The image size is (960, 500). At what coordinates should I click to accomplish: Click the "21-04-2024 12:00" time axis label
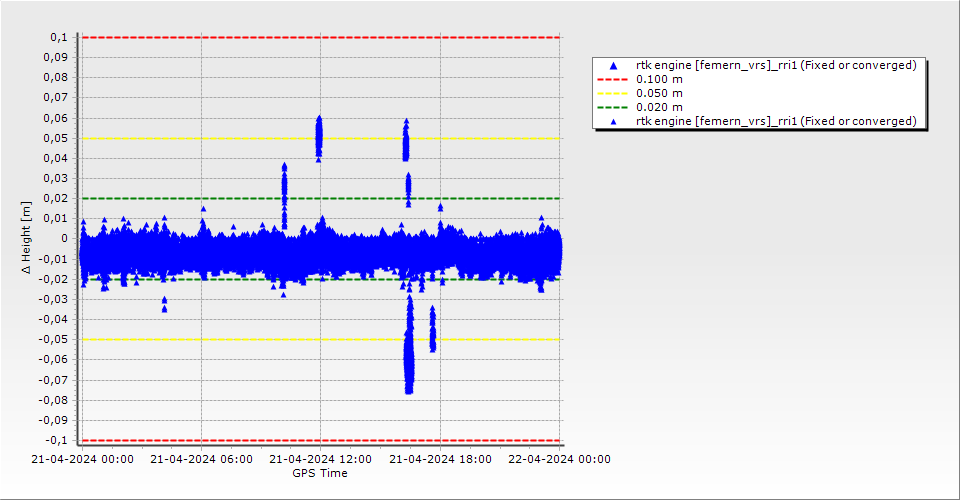tap(321, 459)
